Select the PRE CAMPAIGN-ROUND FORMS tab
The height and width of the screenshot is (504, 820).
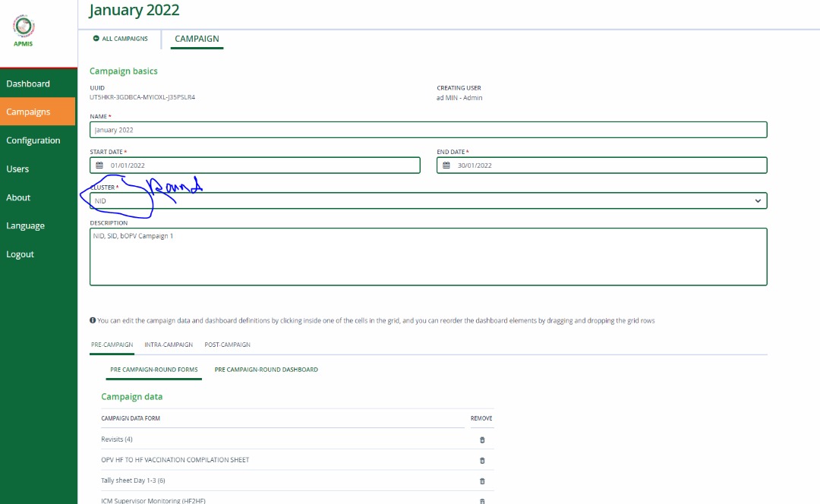coord(153,370)
